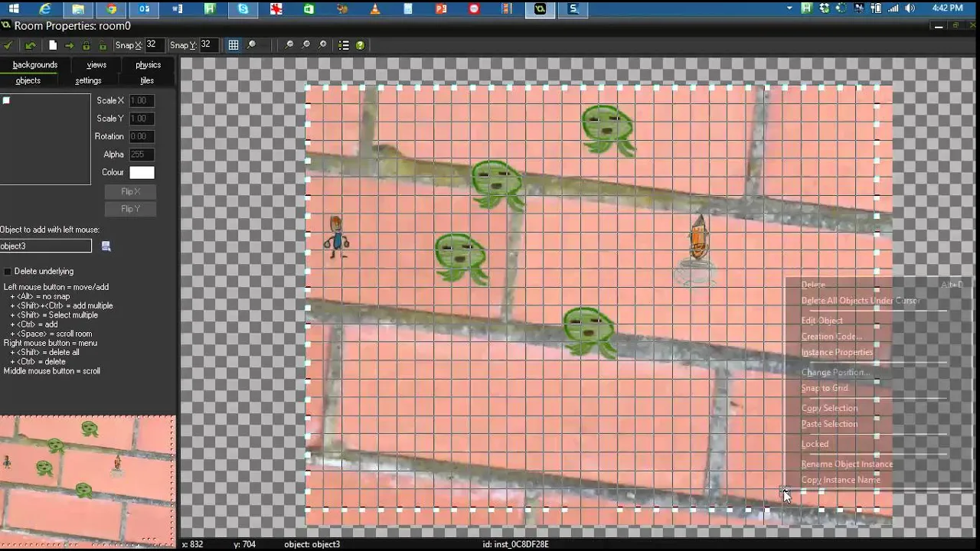Click the Rotation input field
This screenshot has height=551, width=980.
(142, 136)
